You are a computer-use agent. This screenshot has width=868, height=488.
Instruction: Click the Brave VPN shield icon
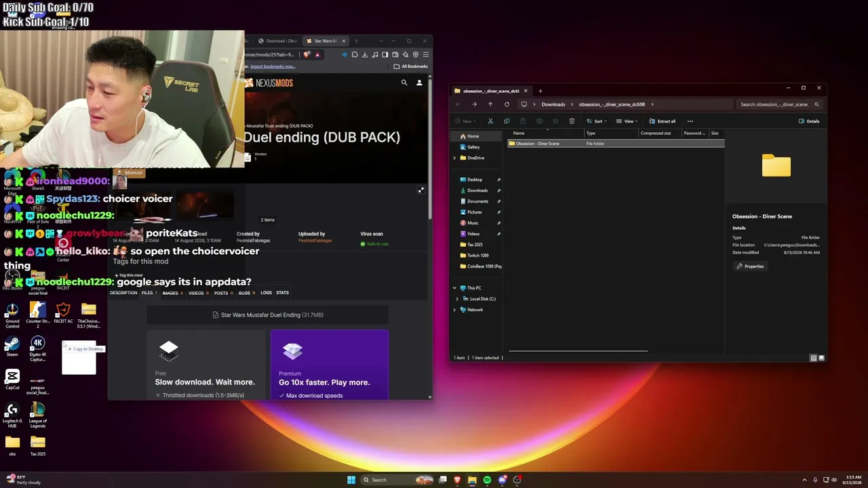tap(416, 55)
